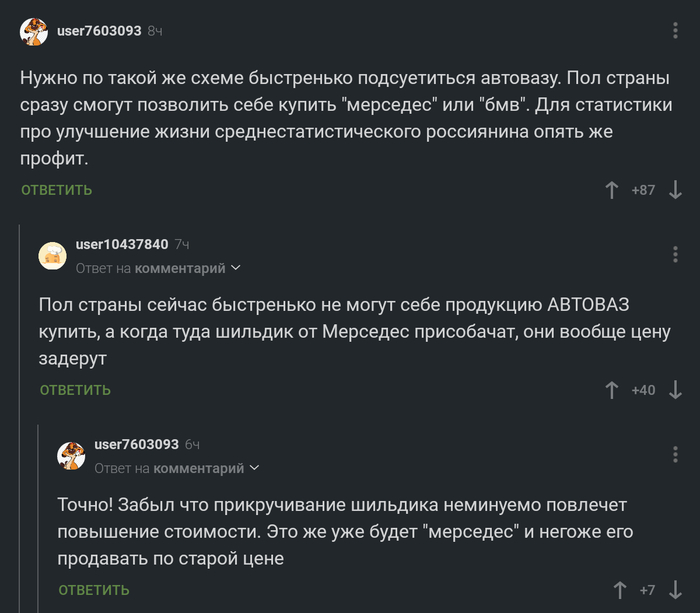Upvote the reply rated +7
Screen dimensions: 700x613
[x=619, y=590]
